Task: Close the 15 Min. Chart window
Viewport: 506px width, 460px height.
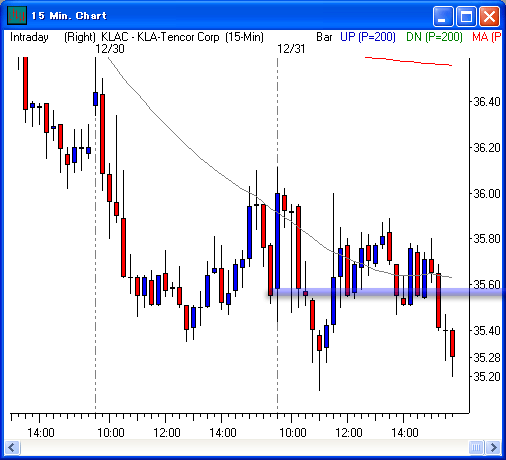Action: [489, 16]
